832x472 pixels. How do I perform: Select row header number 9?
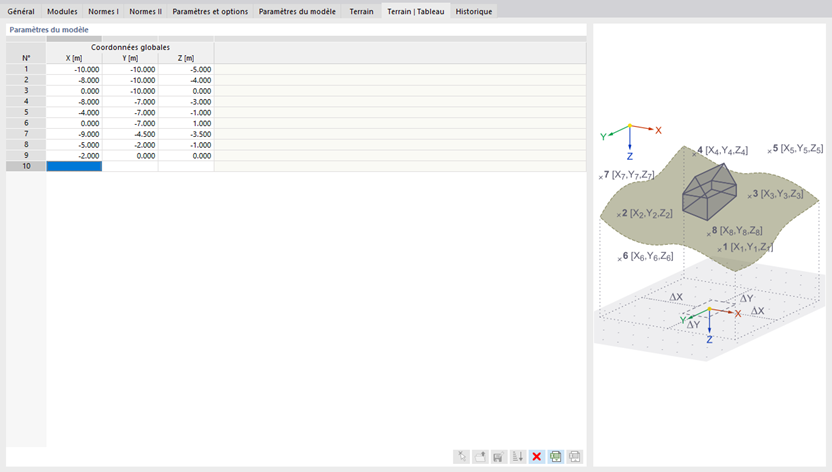click(26, 155)
